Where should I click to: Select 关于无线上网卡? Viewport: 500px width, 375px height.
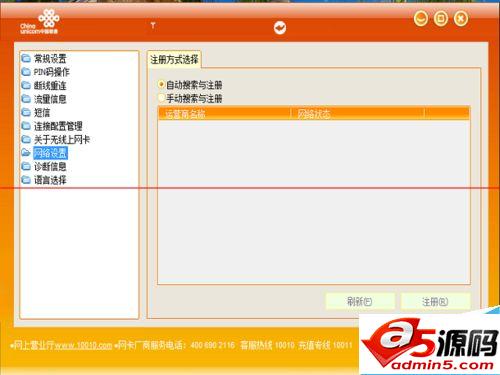point(62,140)
